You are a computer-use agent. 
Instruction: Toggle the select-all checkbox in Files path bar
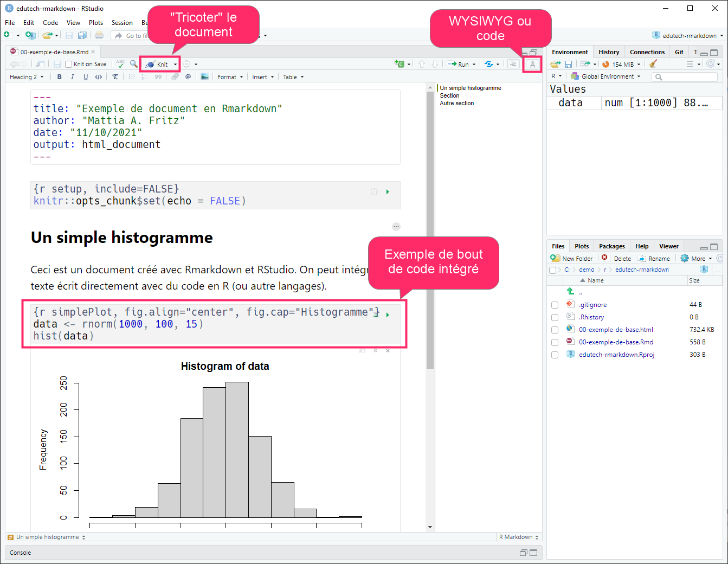pyautogui.click(x=552, y=270)
